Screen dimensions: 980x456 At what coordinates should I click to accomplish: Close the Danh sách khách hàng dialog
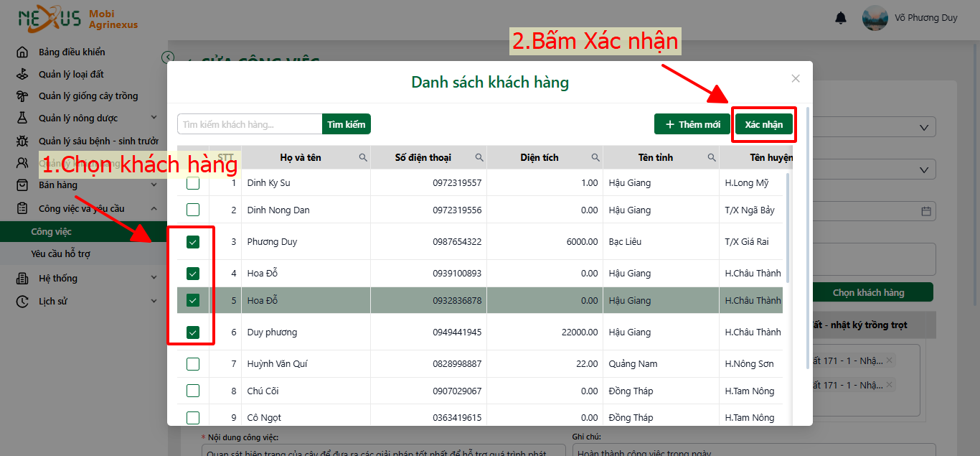796,78
